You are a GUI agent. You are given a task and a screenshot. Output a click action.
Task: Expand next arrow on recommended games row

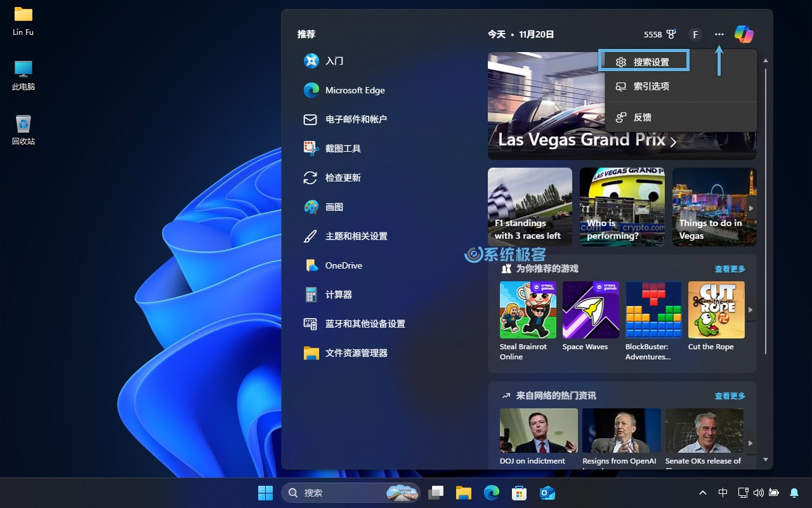(750, 310)
